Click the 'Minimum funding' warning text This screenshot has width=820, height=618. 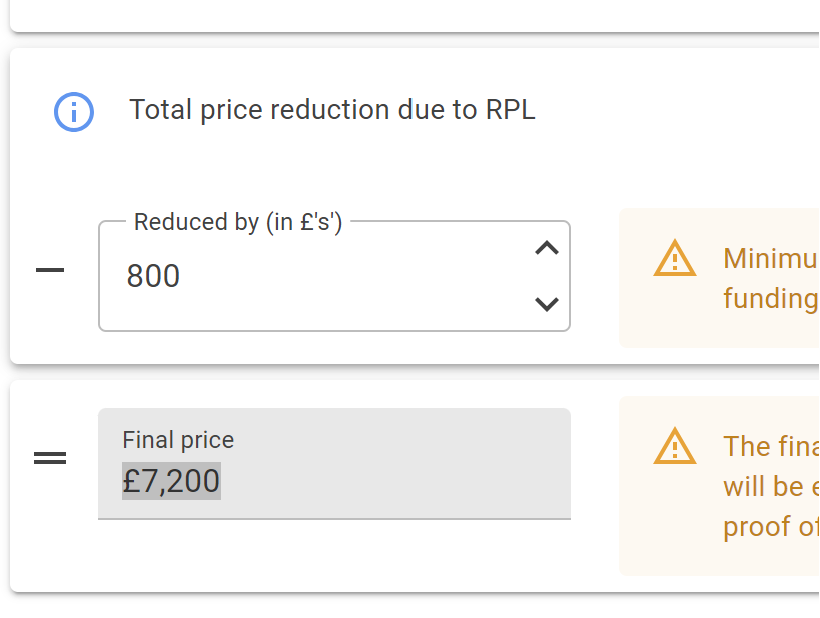(771, 278)
